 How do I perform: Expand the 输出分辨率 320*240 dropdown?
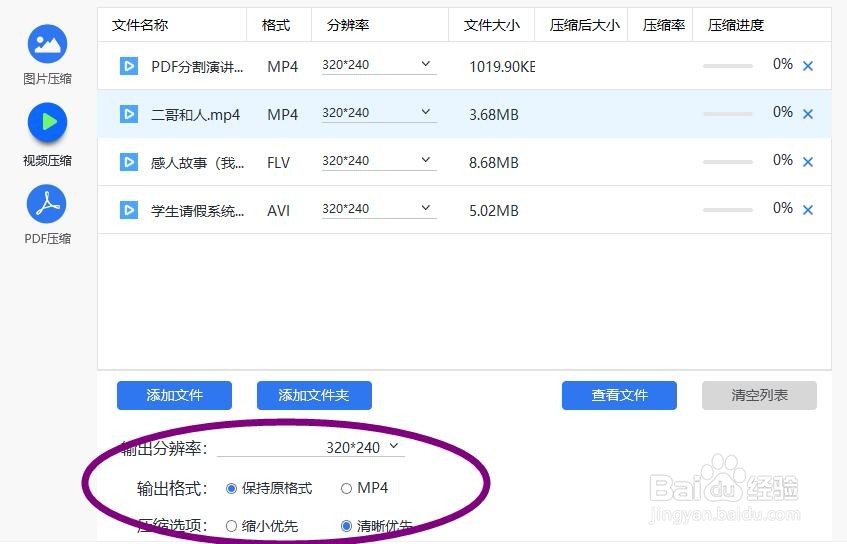(x=311, y=447)
